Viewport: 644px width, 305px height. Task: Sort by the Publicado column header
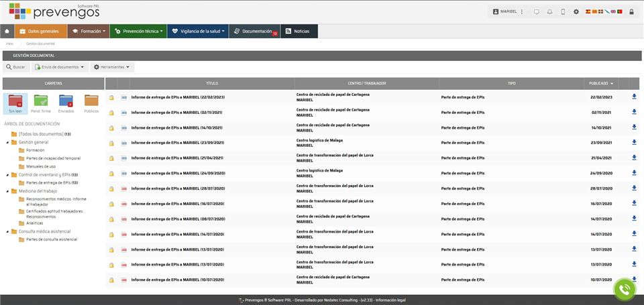(600, 83)
